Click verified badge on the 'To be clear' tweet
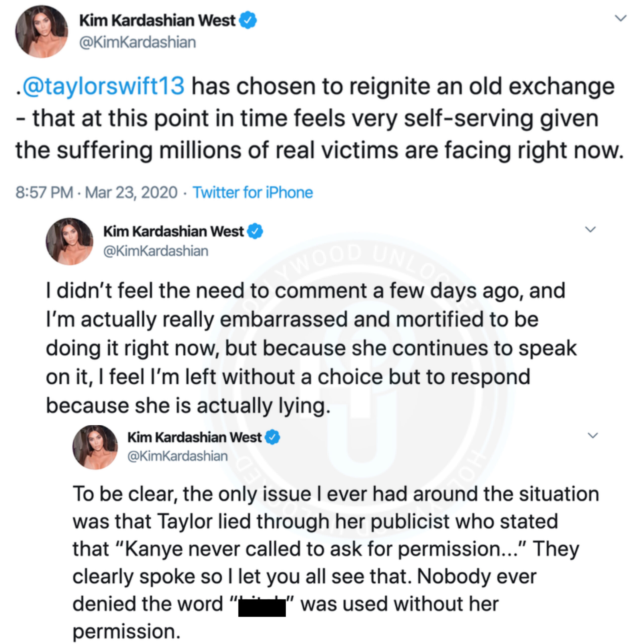644x644 pixels. pyautogui.click(x=273, y=437)
